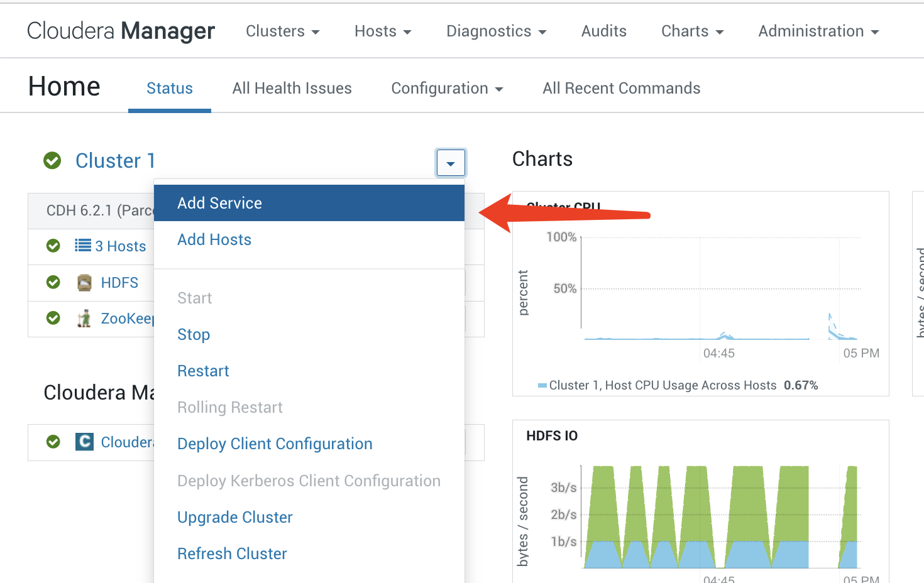Image resolution: width=924 pixels, height=583 pixels.
Task: Click the CDH 6.2.1 parcel version text
Action: [x=101, y=210]
